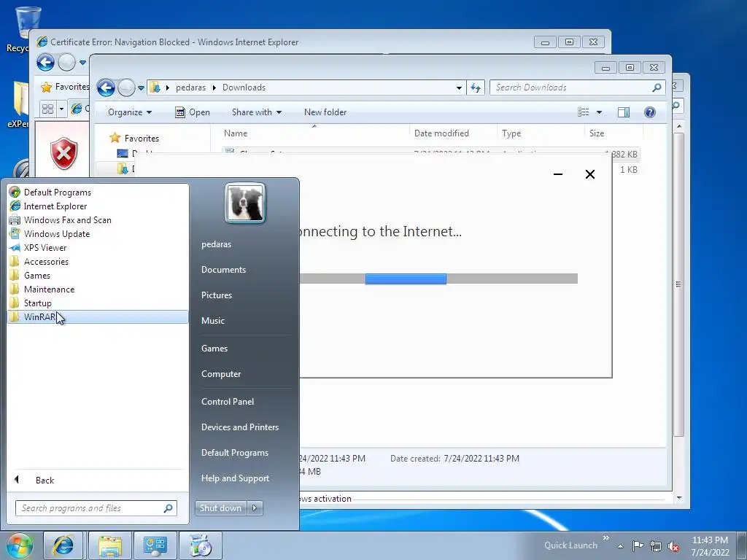Open Devices and Printers
The height and width of the screenshot is (560, 747).
click(239, 427)
